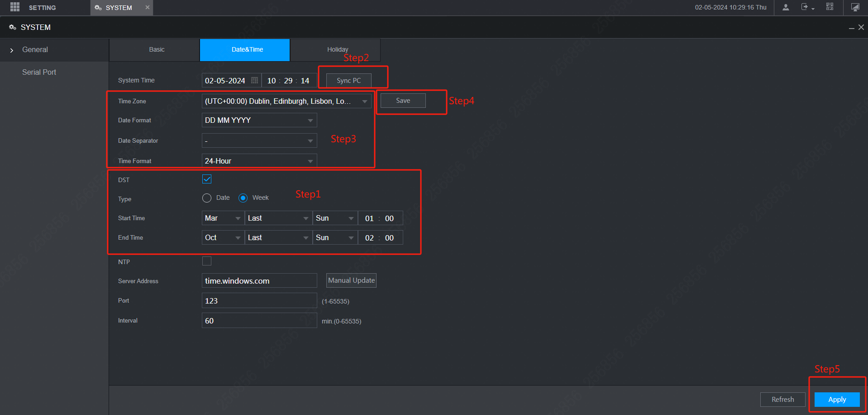This screenshot has width=868, height=415.
Task: Click the gear icon on the SYSTEM tab
Action: tap(97, 8)
